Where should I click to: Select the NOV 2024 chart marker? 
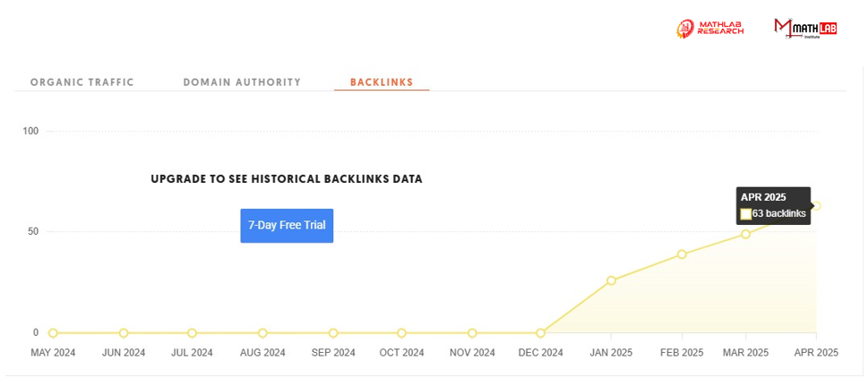[472, 332]
